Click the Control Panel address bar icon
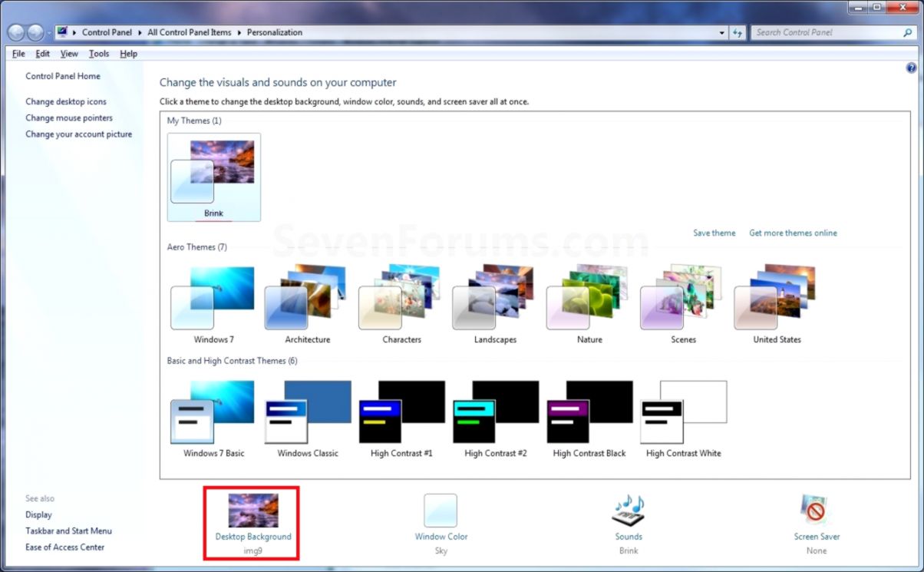The height and width of the screenshot is (572, 924). (62, 32)
